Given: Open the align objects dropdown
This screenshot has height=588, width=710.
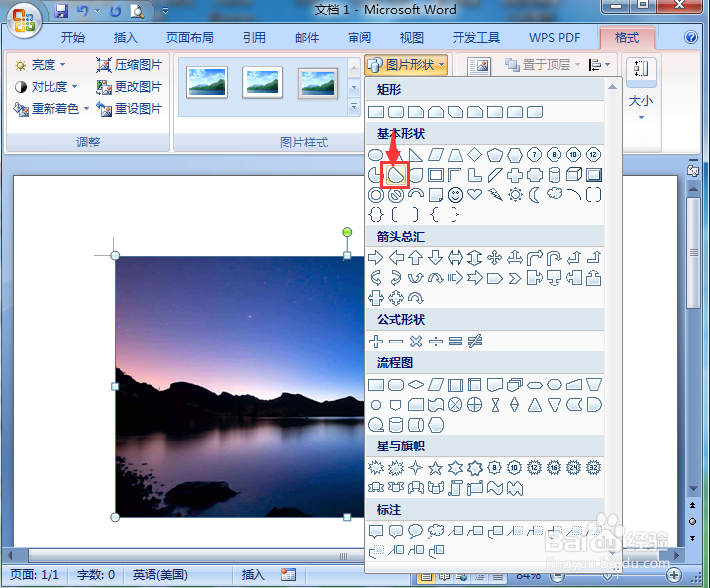Looking at the screenshot, I should click(x=599, y=65).
